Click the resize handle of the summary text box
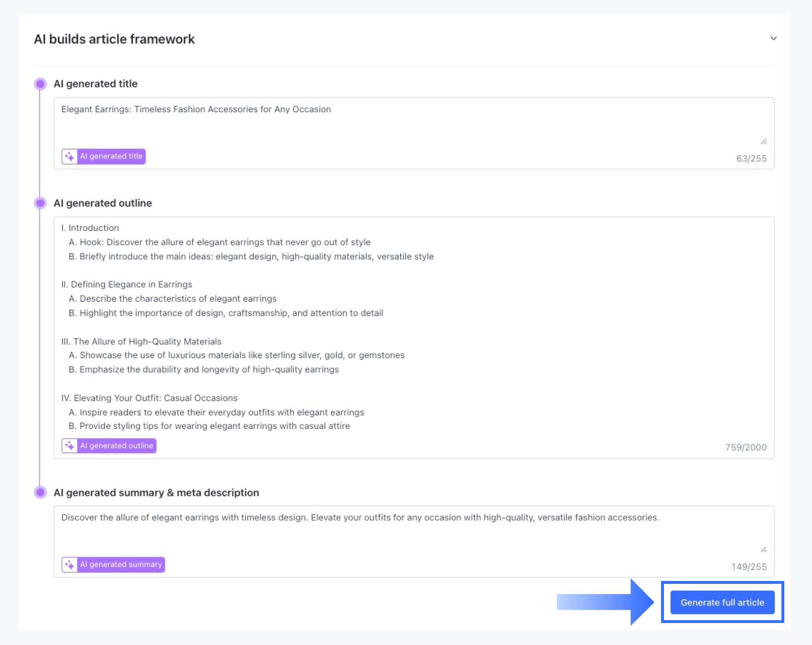Image resolution: width=812 pixels, height=645 pixels. click(763, 549)
